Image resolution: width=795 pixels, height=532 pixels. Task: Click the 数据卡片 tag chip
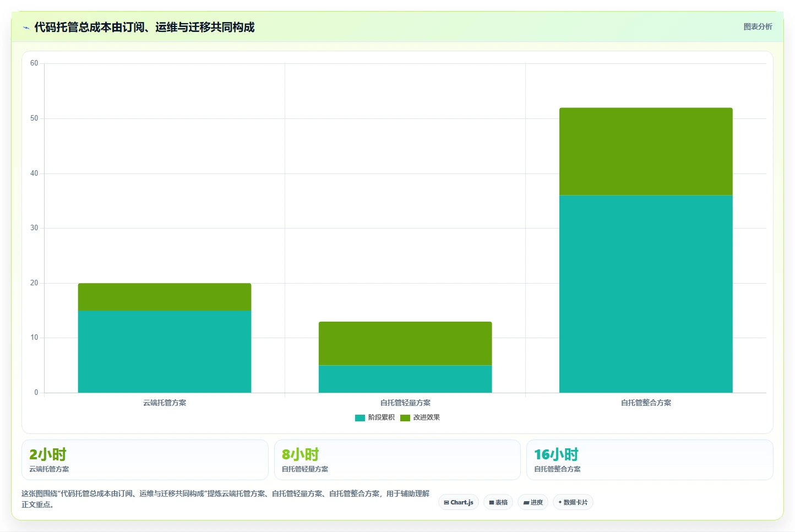573,502
